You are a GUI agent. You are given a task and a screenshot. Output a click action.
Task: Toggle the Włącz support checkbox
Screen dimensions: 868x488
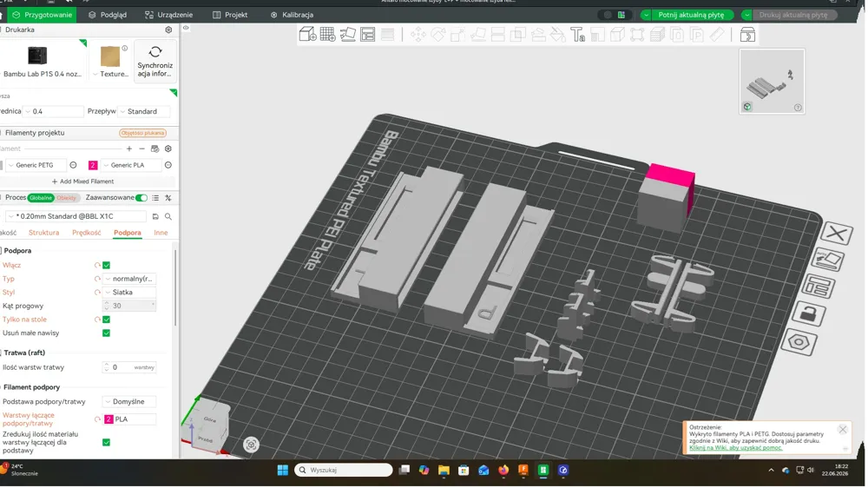click(x=106, y=266)
